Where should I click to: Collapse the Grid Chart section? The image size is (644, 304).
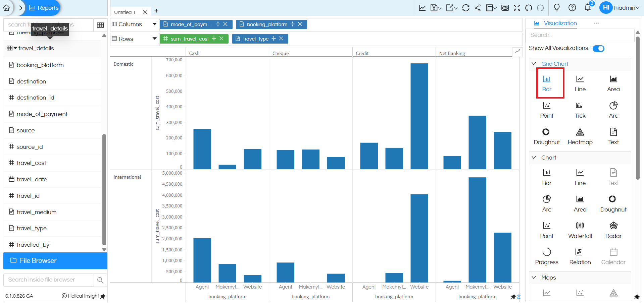pos(534,64)
